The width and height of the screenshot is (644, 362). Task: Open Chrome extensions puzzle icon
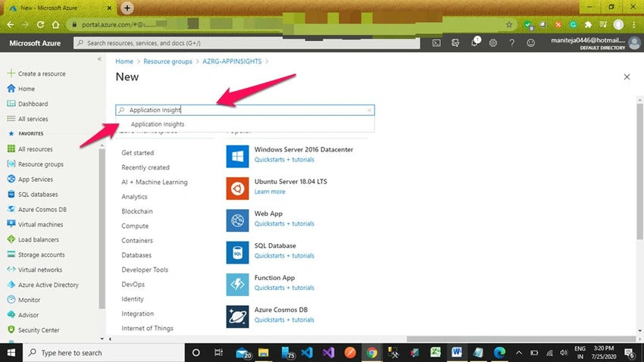click(588, 25)
